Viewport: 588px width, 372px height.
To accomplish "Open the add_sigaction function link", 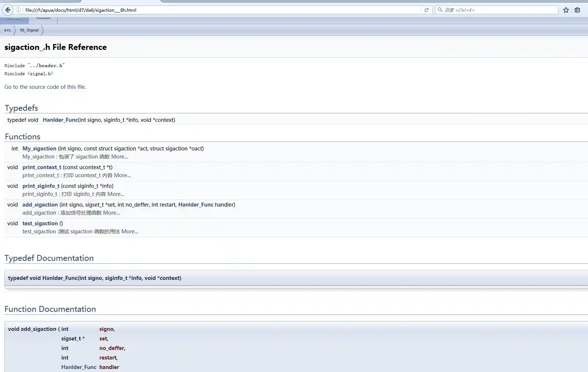I will click(40, 205).
